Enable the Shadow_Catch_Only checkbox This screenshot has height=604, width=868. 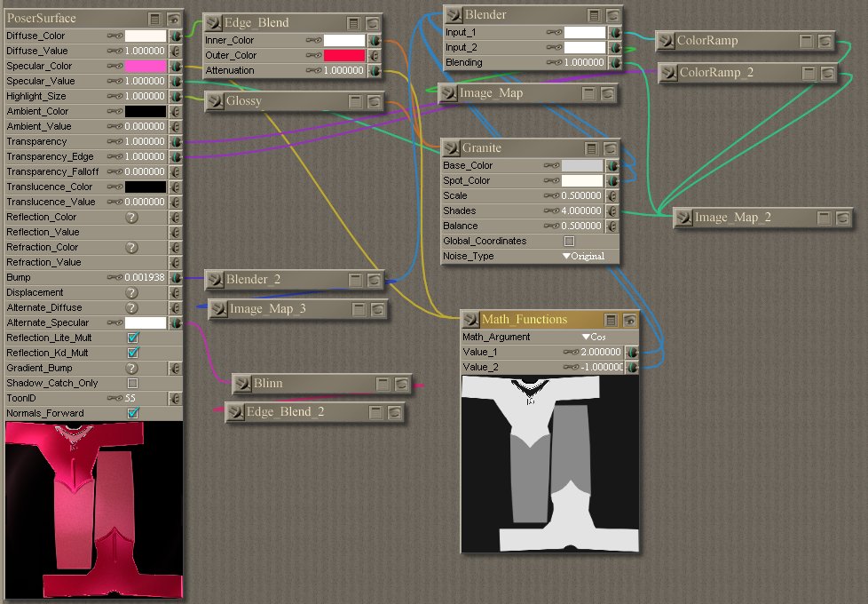pyautogui.click(x=132, y=383)
